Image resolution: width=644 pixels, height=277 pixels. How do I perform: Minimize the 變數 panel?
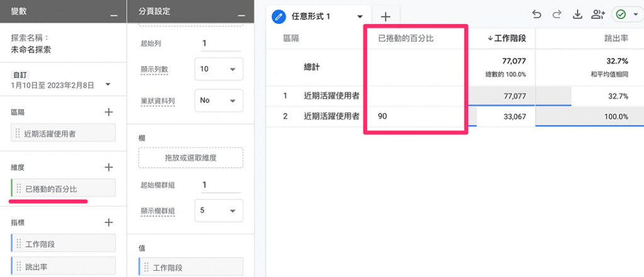click(114, 15)
